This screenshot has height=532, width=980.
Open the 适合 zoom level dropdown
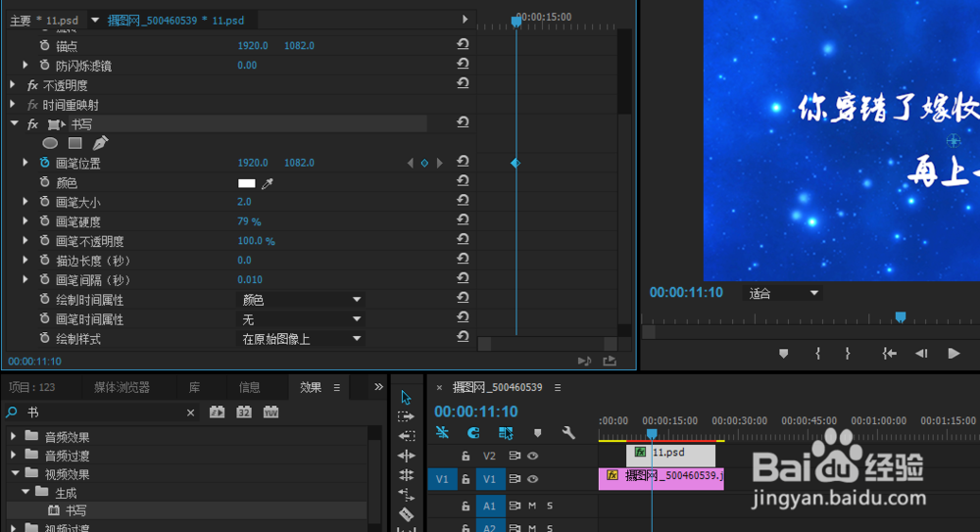783,293
